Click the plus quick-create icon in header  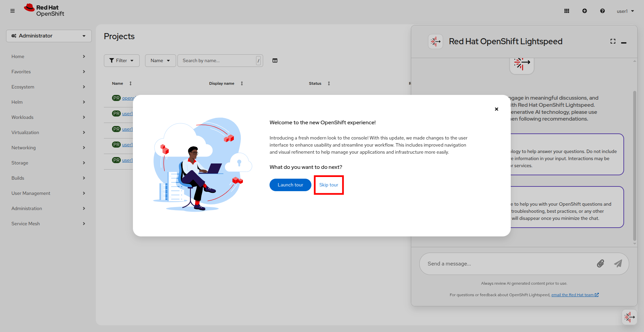tap(585, 11)
